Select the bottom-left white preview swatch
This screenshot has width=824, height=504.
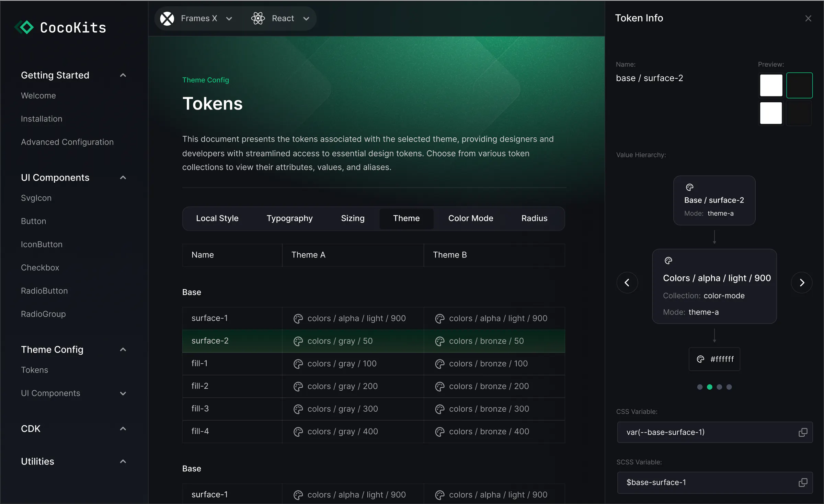[771, 113]
